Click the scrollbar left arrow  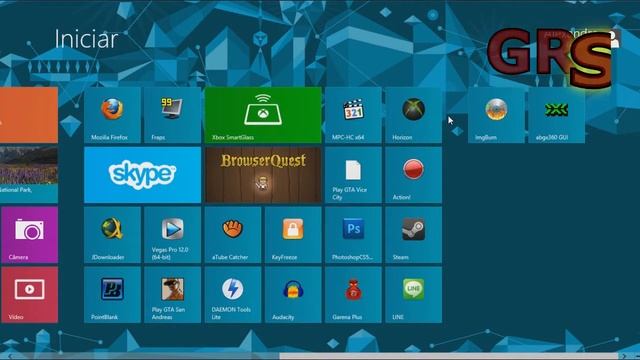10,356
